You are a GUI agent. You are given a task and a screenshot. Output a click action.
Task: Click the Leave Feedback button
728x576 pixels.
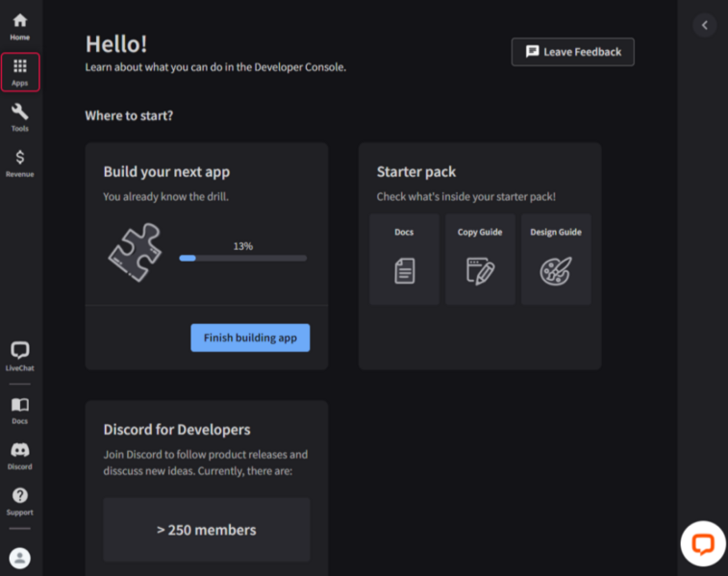572,52
